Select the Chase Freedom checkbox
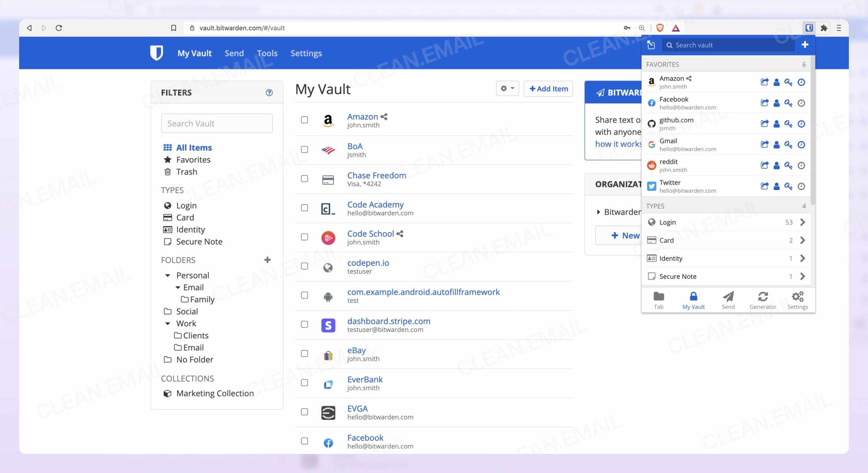 (x=304, y=178)
